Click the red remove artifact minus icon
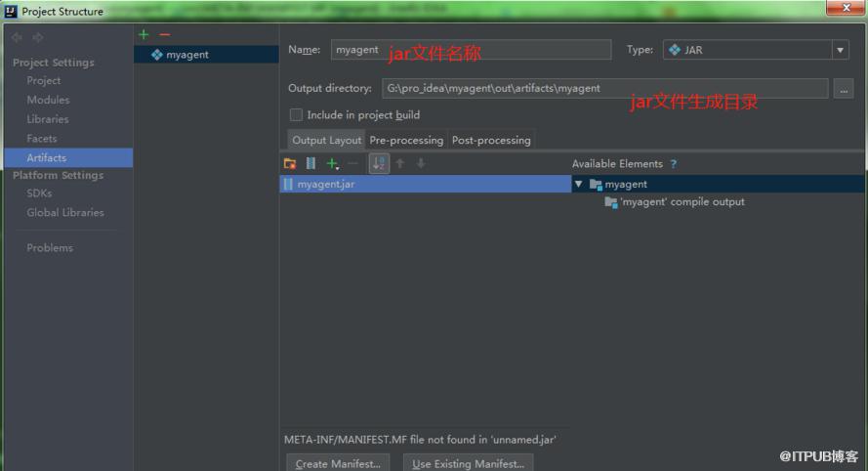The image size is (868, 471). 164,34
